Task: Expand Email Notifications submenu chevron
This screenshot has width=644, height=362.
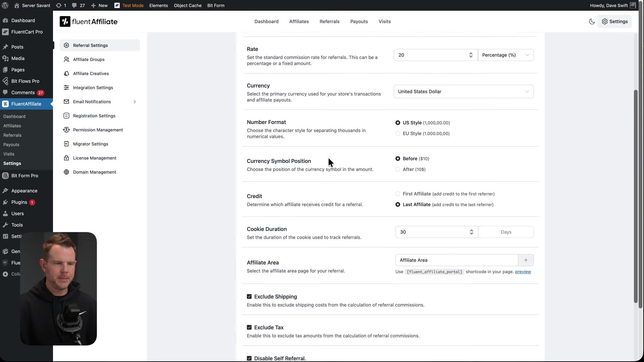Action: point(135,102)
